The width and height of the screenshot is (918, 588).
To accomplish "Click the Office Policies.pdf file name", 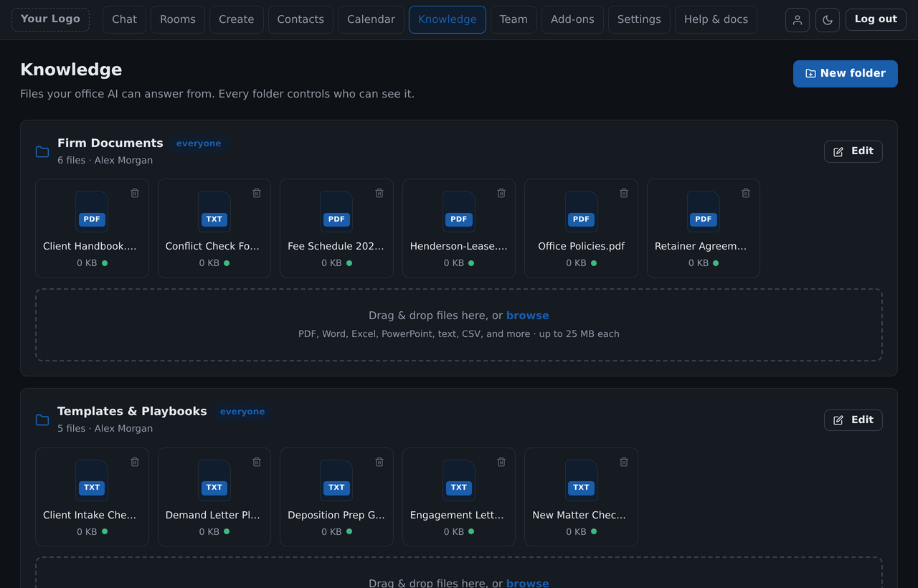I will [581, 246].
